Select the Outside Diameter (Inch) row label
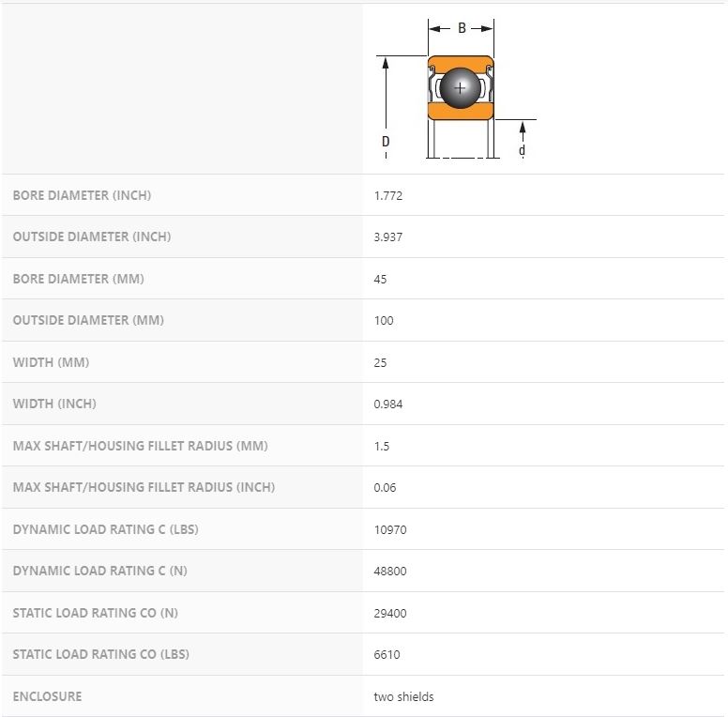 pyautogui.click(x=92, y=236)
